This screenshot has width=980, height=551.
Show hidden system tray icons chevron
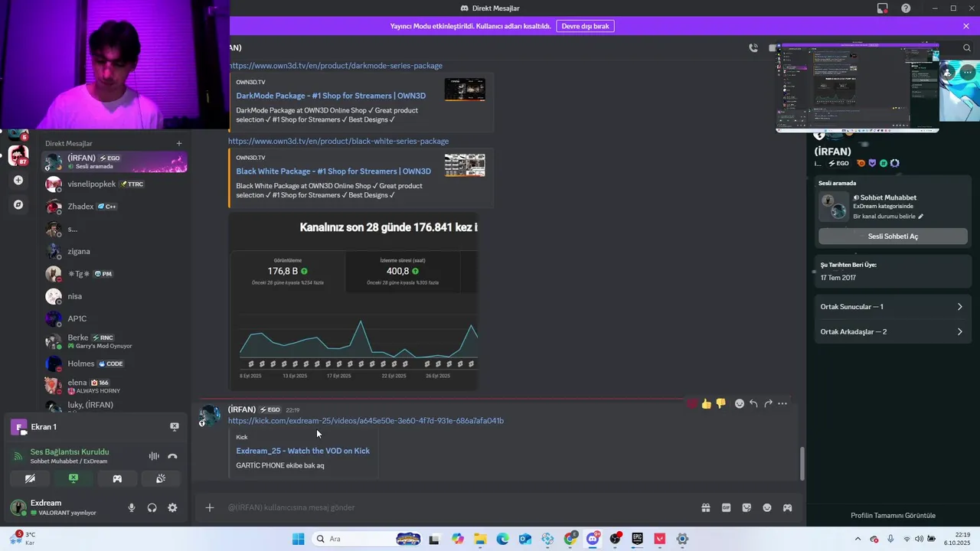click(x=857, y=539)
